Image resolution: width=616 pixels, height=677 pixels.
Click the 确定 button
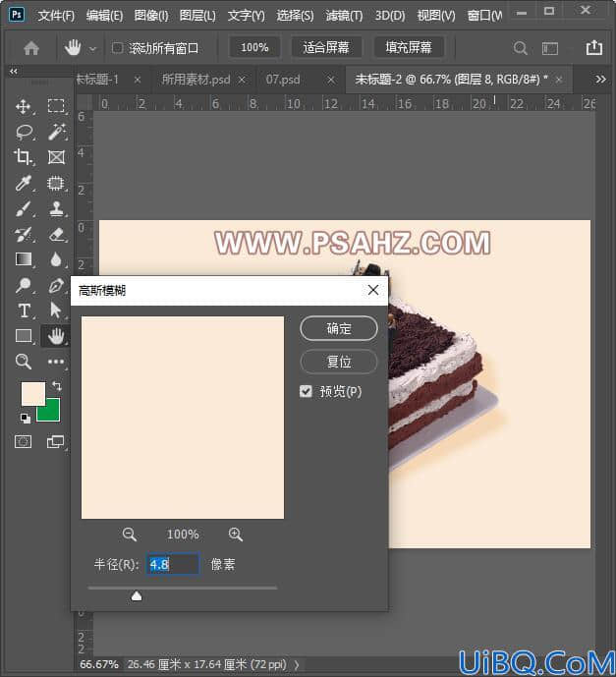coord(338,329)
